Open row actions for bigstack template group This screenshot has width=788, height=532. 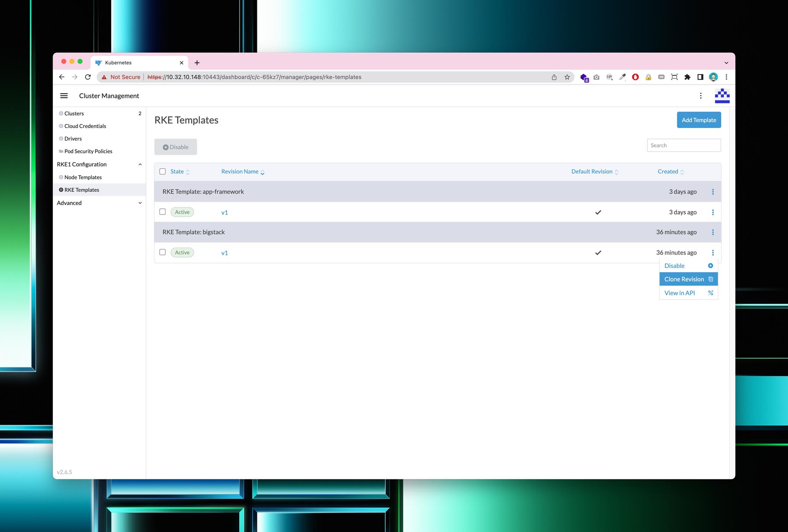click(x=713, y=232)
